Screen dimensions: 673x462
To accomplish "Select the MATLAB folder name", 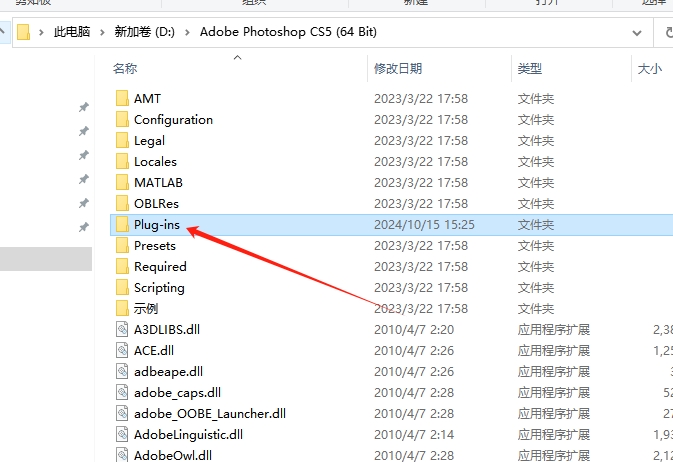I will click(x=158, y=182).
